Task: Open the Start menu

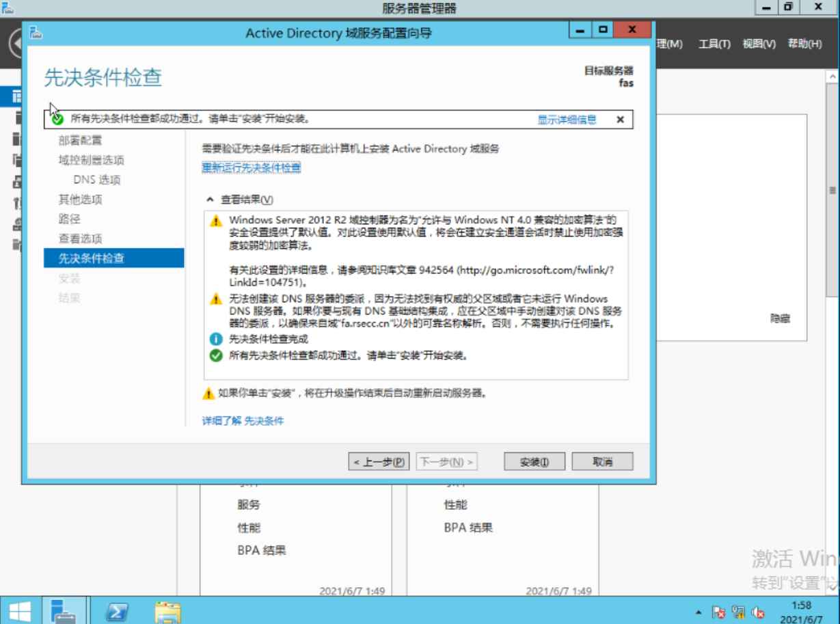Action: click(x=18, y=611)
